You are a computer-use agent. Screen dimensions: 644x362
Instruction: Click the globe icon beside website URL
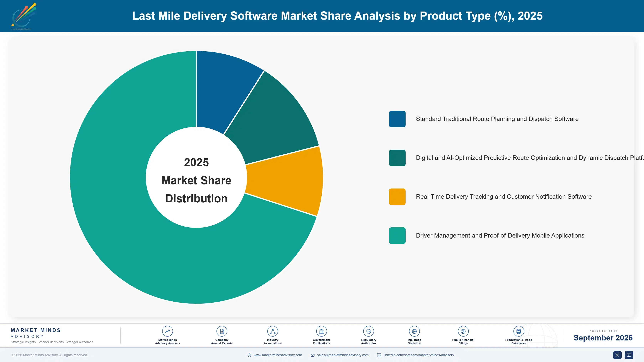coord(249,355)
